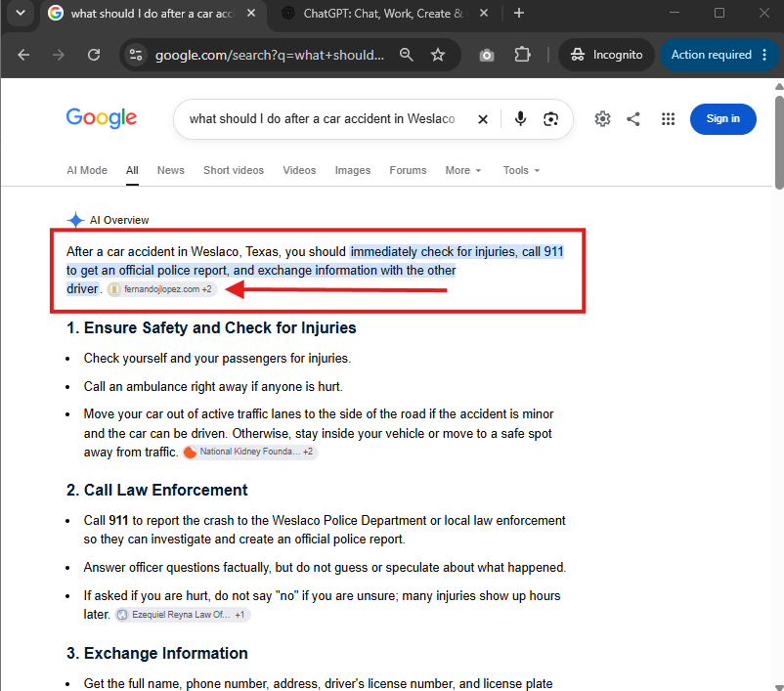The width and height of the screenshot is (784, 691).
Task: Click the vertical page scrollbar thumb
Action: pos(779,143)
